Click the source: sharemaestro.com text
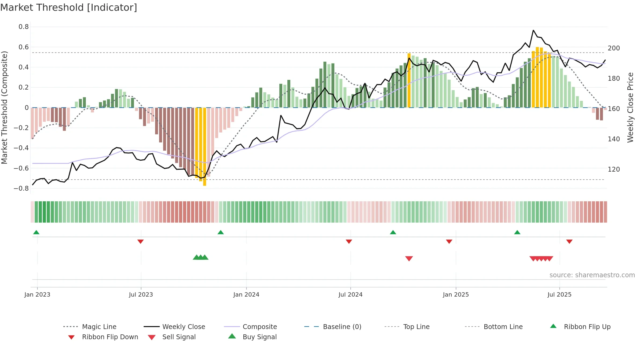This screenshot has height=362, width=644. click(x=592, y=275)
